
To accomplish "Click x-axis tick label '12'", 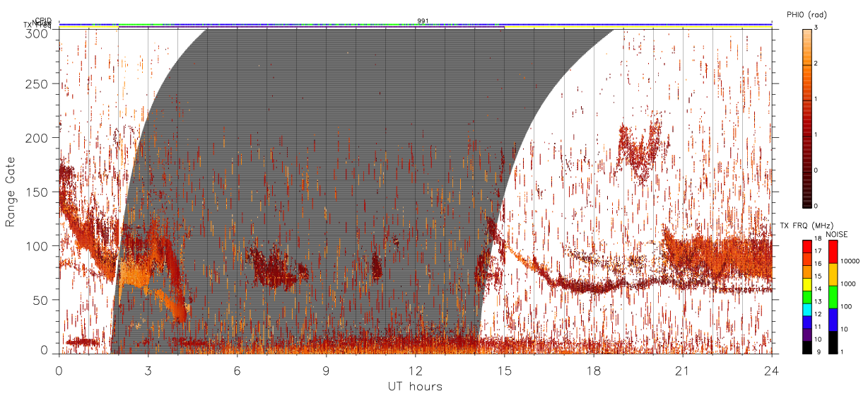I will 415,371.
